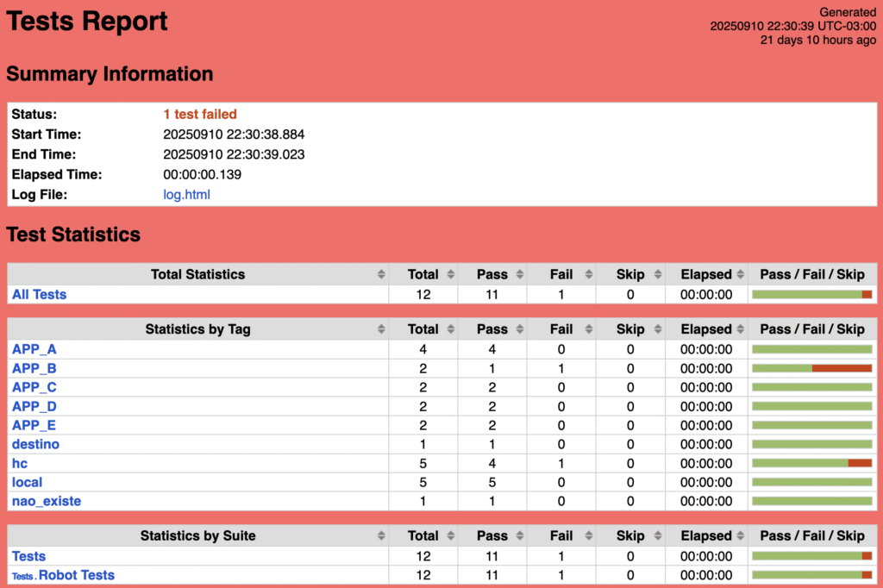Open the All Tests statistics link

tap(39, 295)
